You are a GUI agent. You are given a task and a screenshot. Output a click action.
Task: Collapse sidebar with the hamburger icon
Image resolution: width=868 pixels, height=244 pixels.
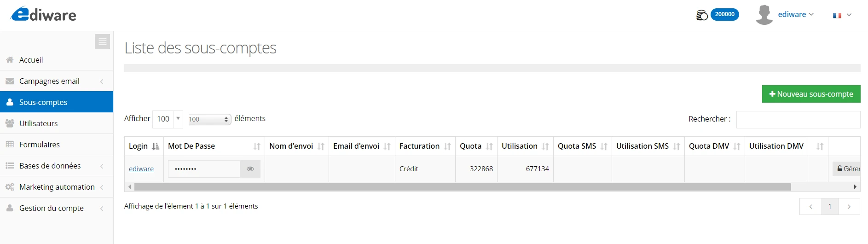pos(103,41)
